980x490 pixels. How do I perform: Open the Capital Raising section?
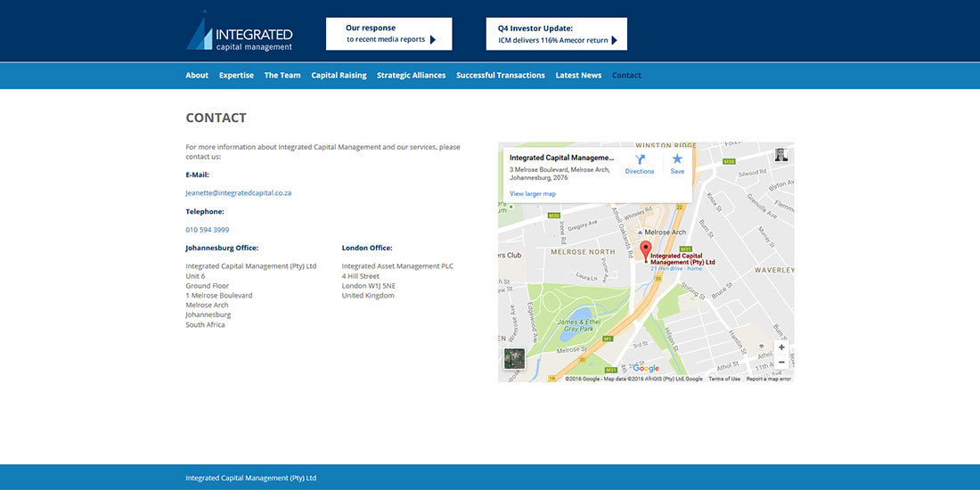point(339,75)
